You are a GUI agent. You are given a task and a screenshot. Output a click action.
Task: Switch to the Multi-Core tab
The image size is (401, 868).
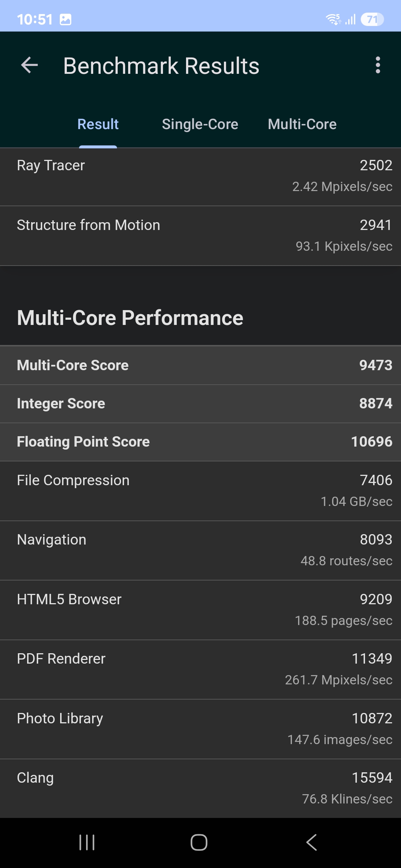302,124
